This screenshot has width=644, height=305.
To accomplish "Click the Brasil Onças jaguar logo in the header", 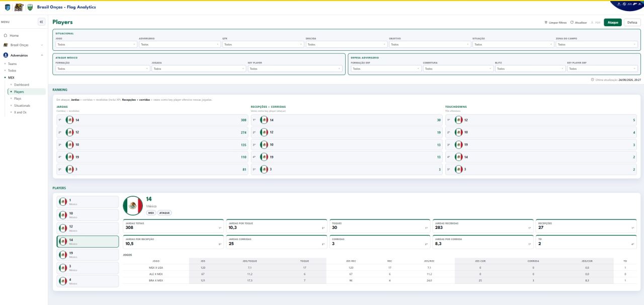I will click(18, 7).
